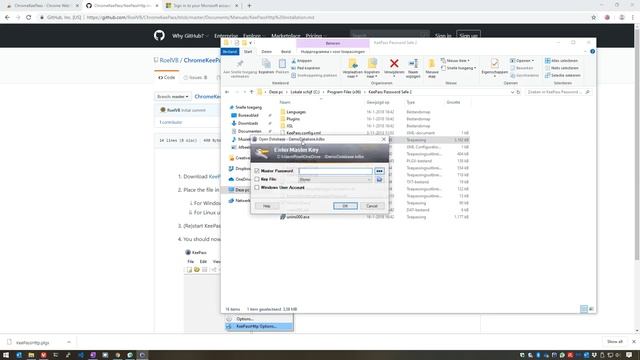Image resolution: width=640 pixels, height=360 pixels.
Task: Open the address bar history dropdown
Action: [512, 92]
